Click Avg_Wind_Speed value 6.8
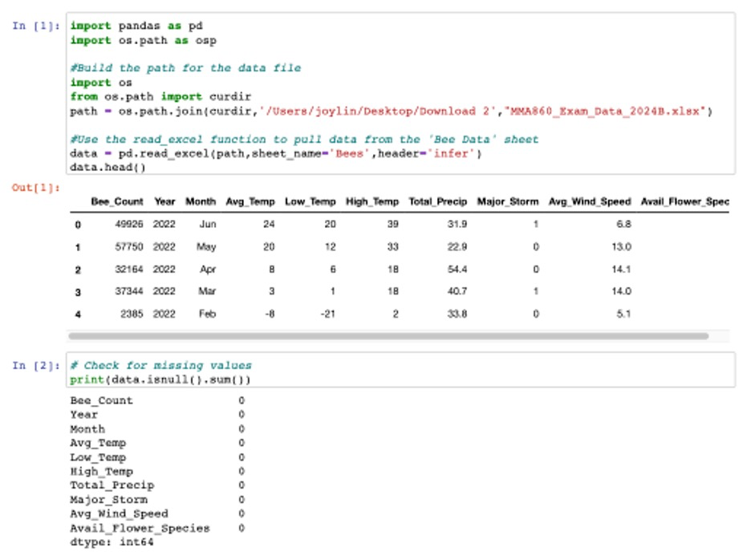 [x=623, y=224]
